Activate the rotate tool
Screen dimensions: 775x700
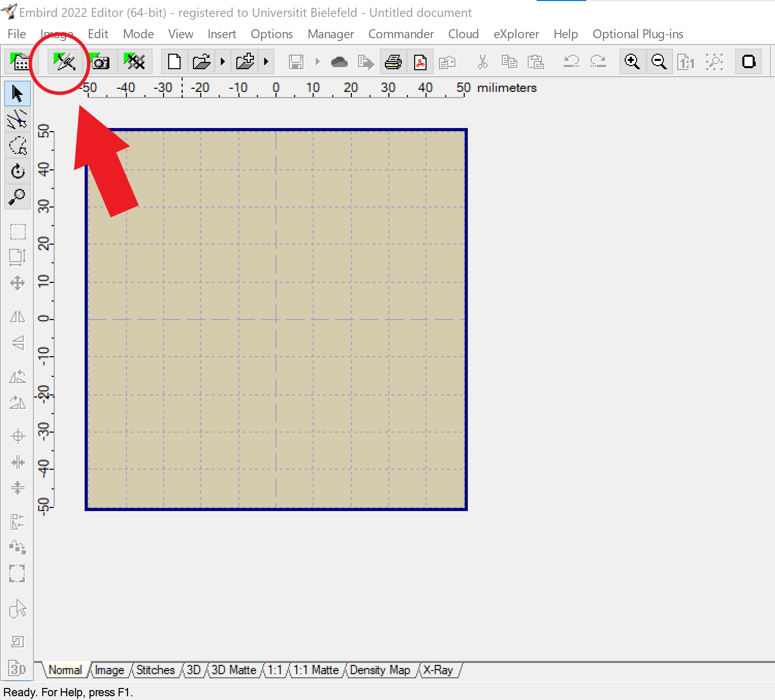[x=17, y=171]
